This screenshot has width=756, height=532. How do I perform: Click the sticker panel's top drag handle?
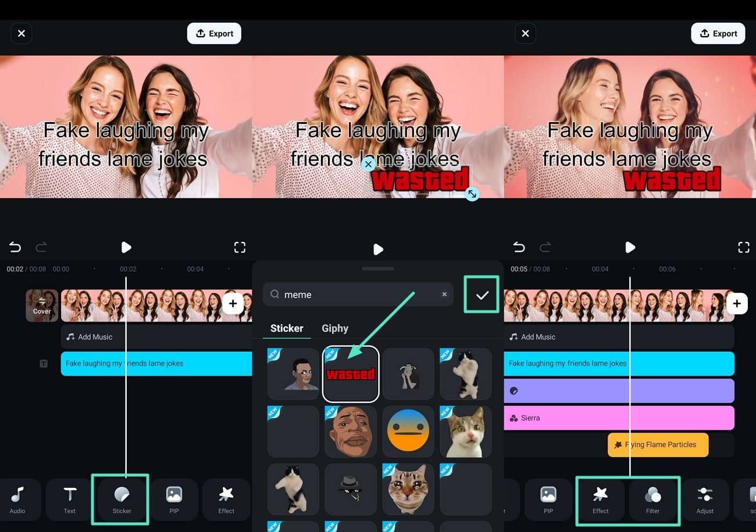point(378,269)
